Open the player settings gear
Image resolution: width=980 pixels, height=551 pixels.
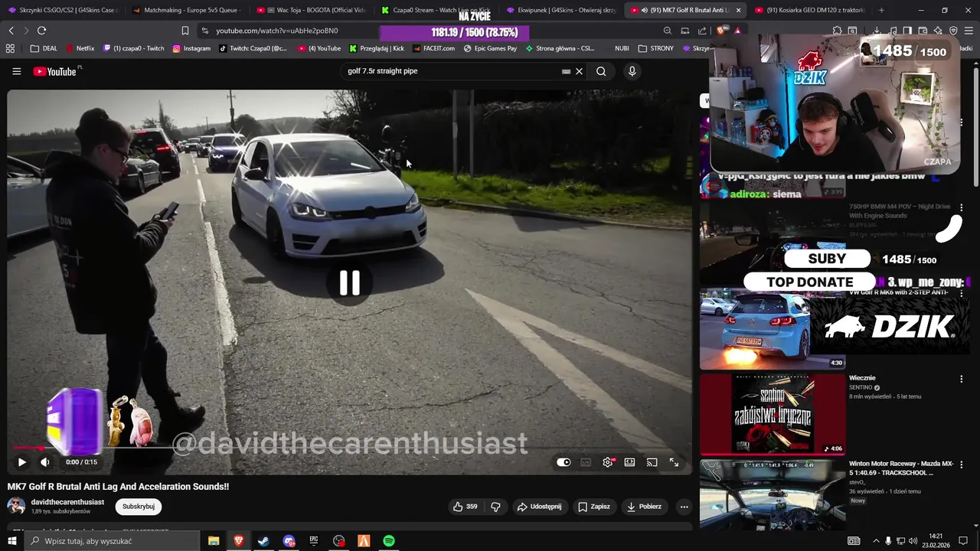click(x=608, y=462)
